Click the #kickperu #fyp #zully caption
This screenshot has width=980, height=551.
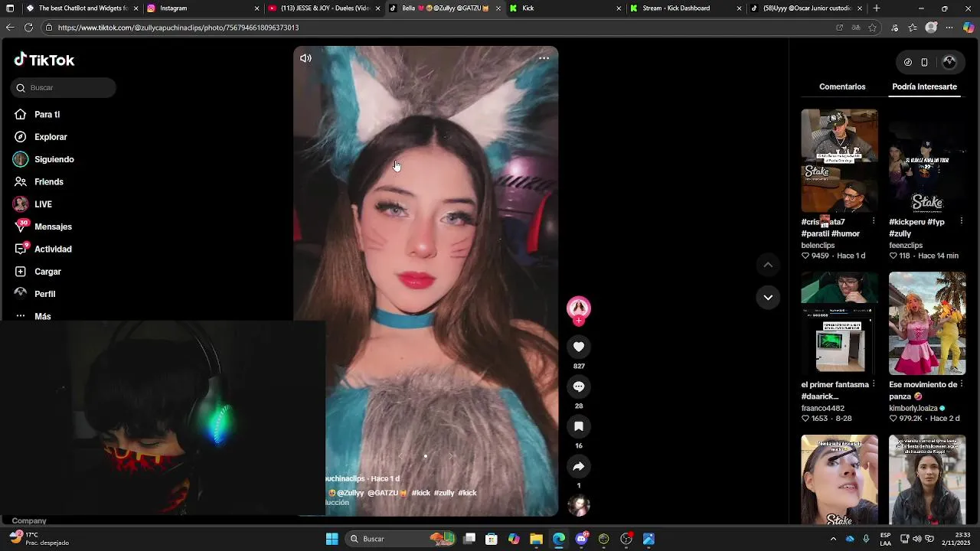pyautogui.click(x=916, y=227)
